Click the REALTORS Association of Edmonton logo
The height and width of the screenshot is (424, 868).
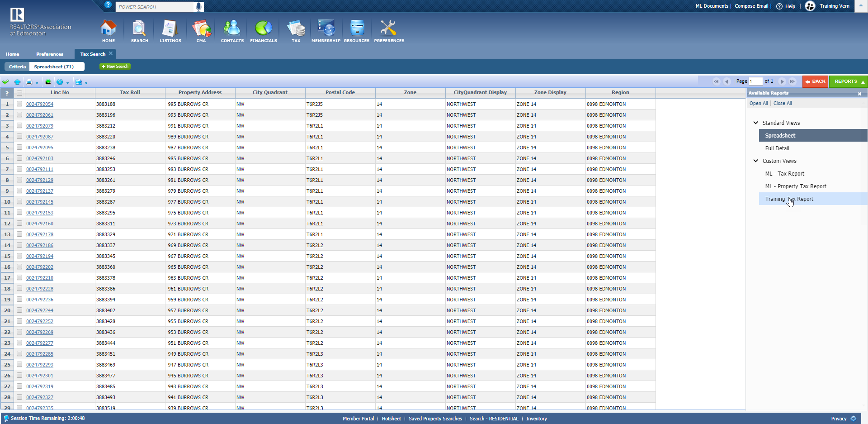pos(40,22)
